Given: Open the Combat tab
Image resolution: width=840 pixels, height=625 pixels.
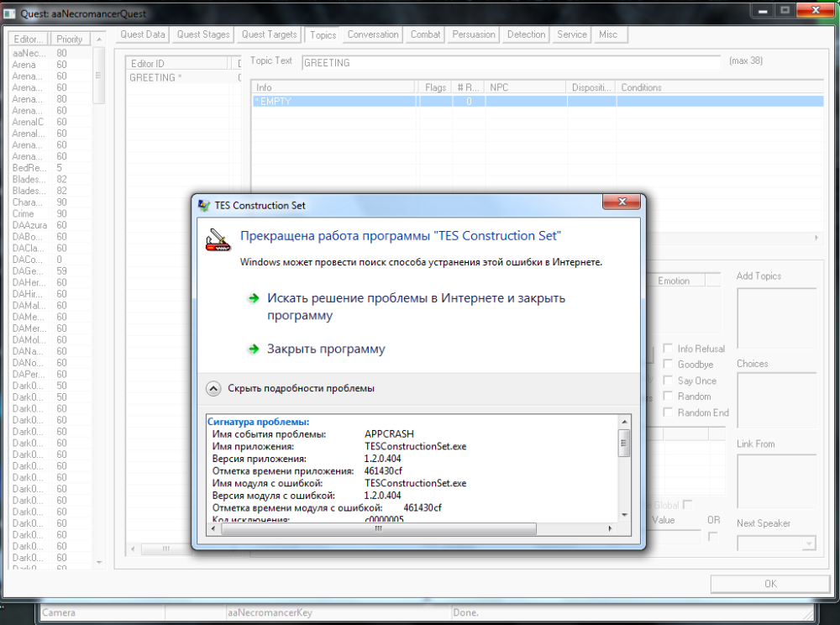Looking at the screenshot, I should tap(425, 34).
